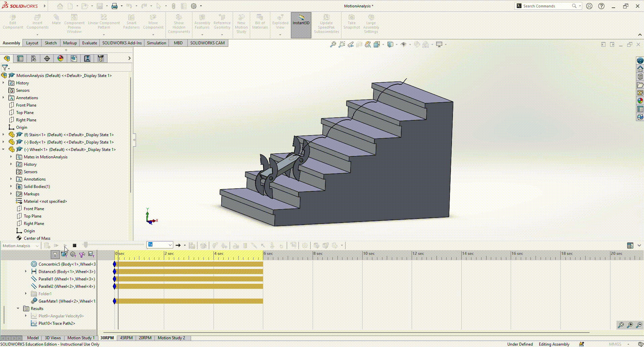Expand the Stairs<1> component node
Viewport: 644px width, 347px height.
pyautogui.click(x=4, y=135)
